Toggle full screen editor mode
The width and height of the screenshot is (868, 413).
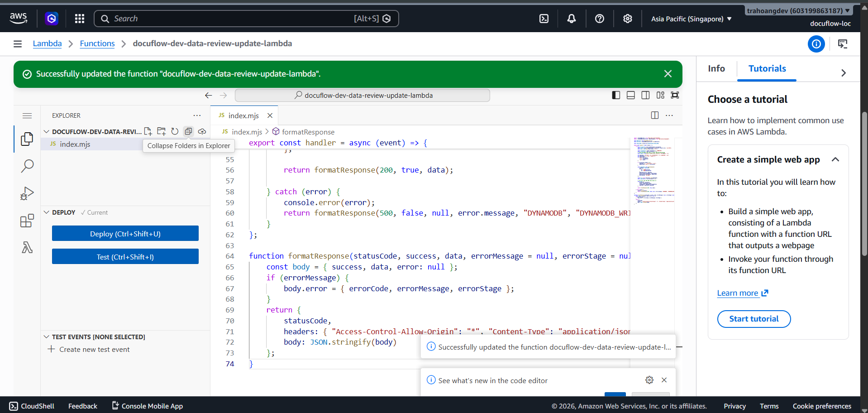coord(675,95)
